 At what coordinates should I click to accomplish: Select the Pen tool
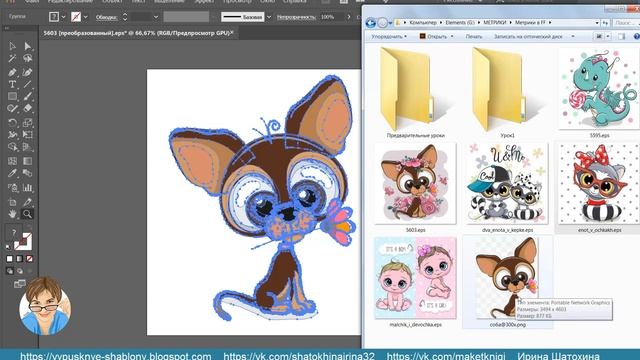(12, 73)
